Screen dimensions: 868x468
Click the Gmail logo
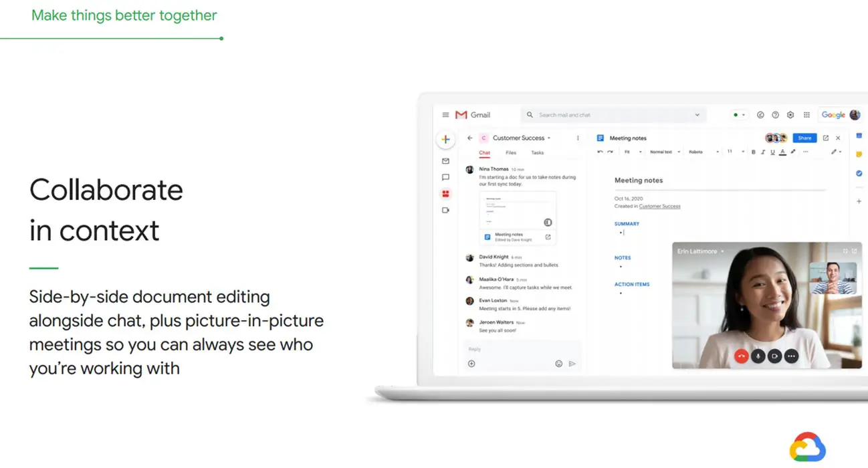473,115
